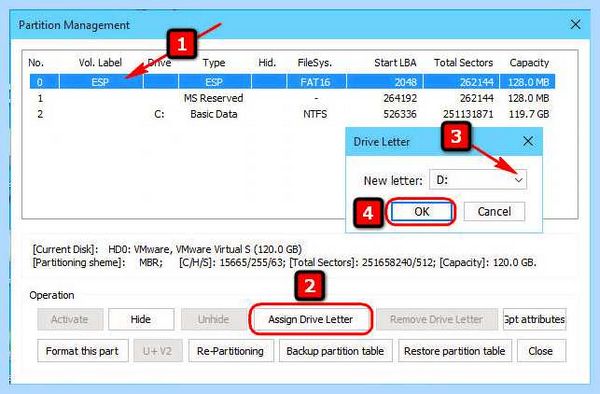
Task: Click the Hide partition button
Action: pyautogui.click(x=141, y=319)
